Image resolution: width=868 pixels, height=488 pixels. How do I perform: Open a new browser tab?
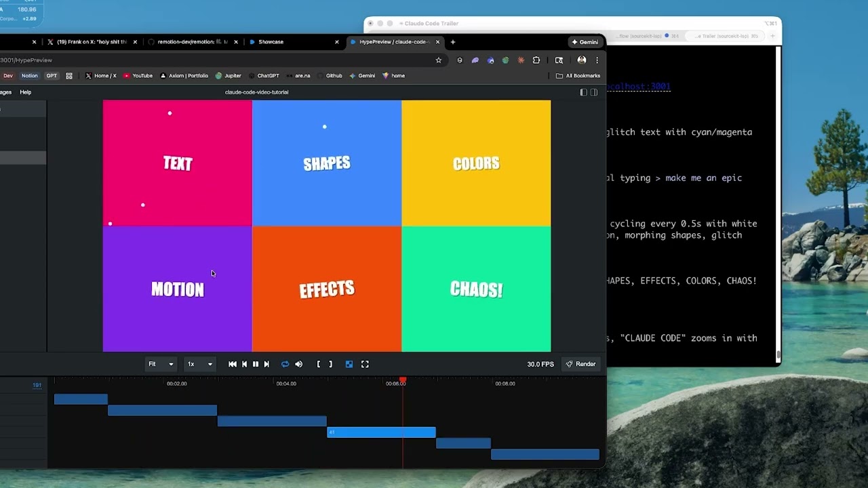pyautogui.click(x=453, y=42)
